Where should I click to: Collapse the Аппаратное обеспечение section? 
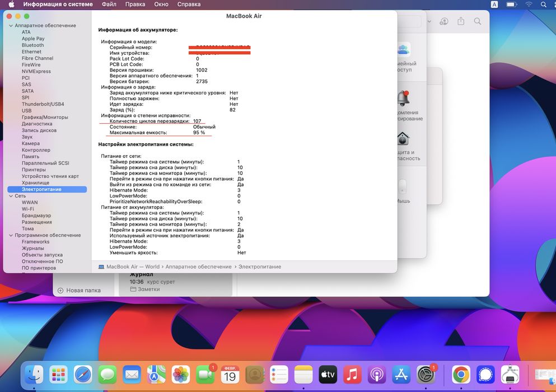[x=11, y=26]
